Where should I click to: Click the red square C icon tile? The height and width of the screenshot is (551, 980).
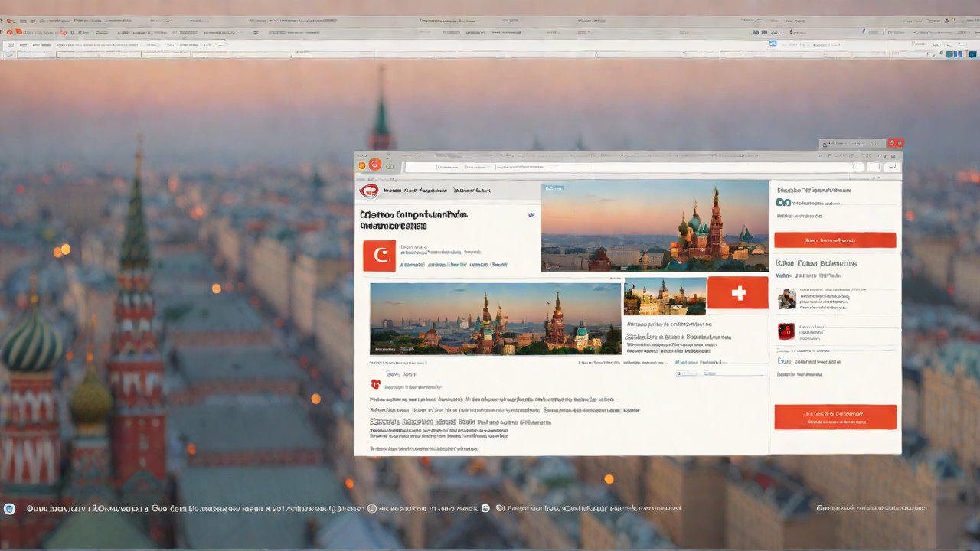point(379,256)
